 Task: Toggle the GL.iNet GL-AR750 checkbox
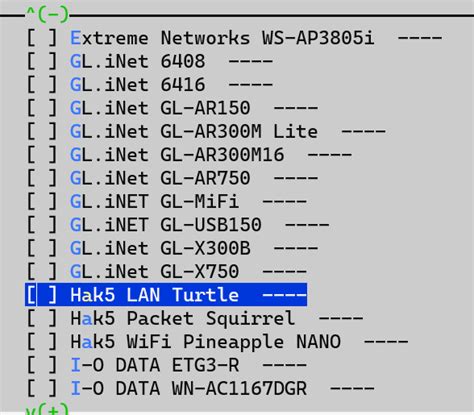click(42, 178)
